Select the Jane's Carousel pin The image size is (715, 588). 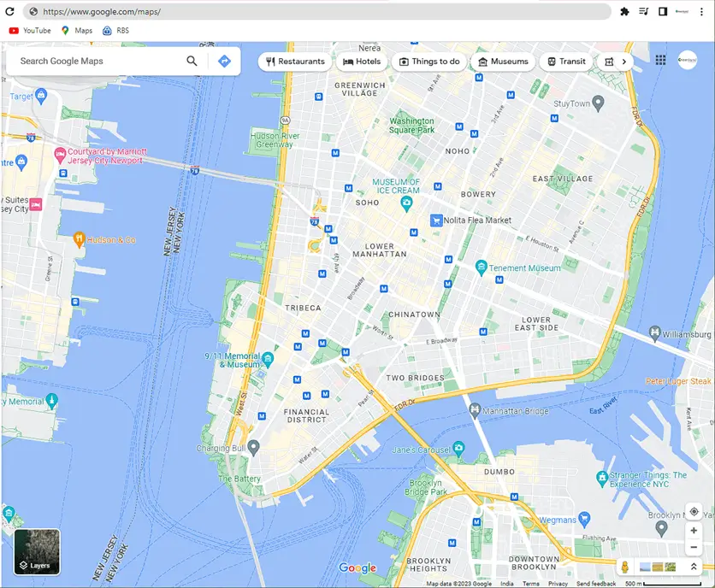tap(459, 447)
